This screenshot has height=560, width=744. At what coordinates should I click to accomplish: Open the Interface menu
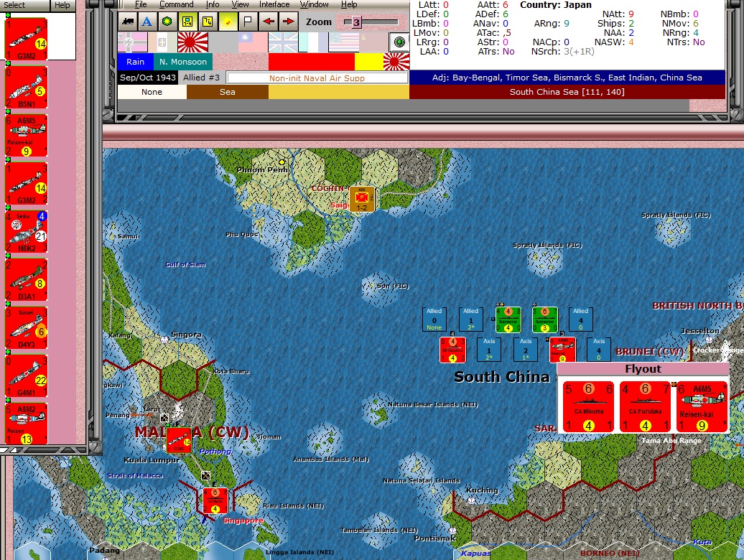pyautogui.click(x=274, y=4)
